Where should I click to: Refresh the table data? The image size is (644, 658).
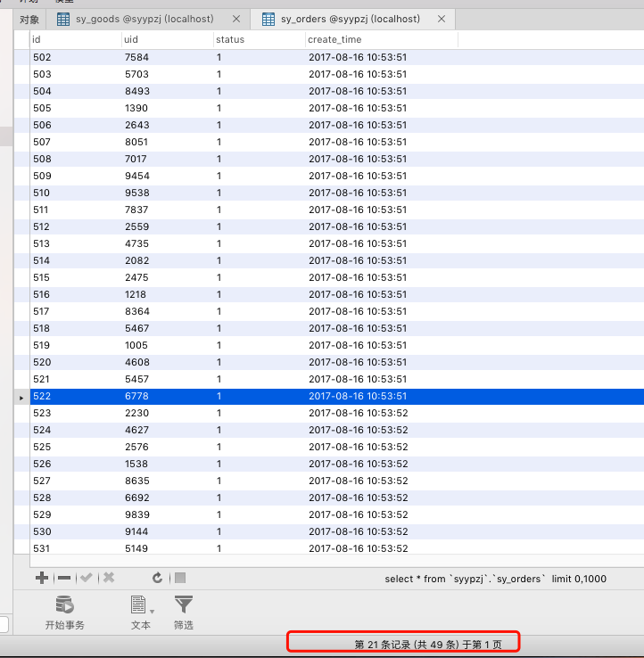pyautogui.click(x=158, y=578)
